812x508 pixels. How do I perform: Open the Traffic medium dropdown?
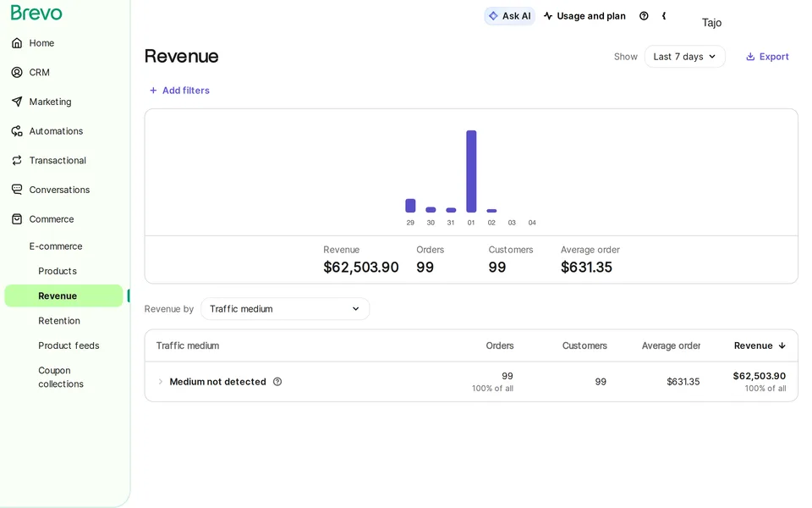tap(285, 309)
